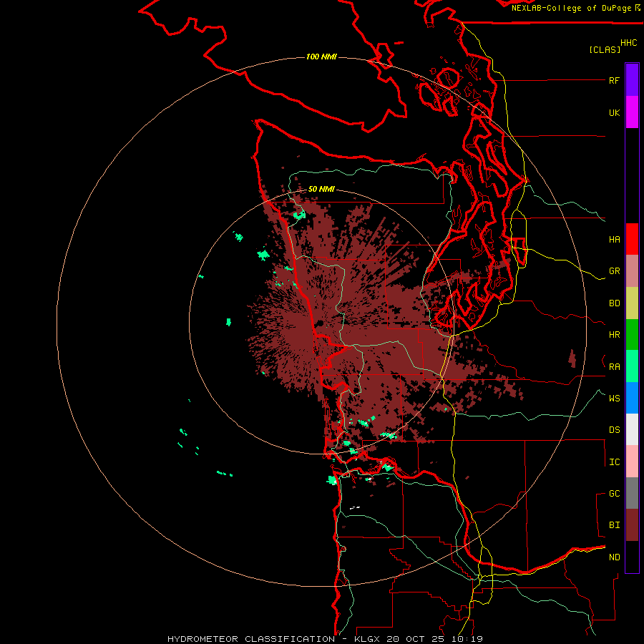The image size is (644, 644).
Task: Click the DS legend label
Action: coord(614,430)
